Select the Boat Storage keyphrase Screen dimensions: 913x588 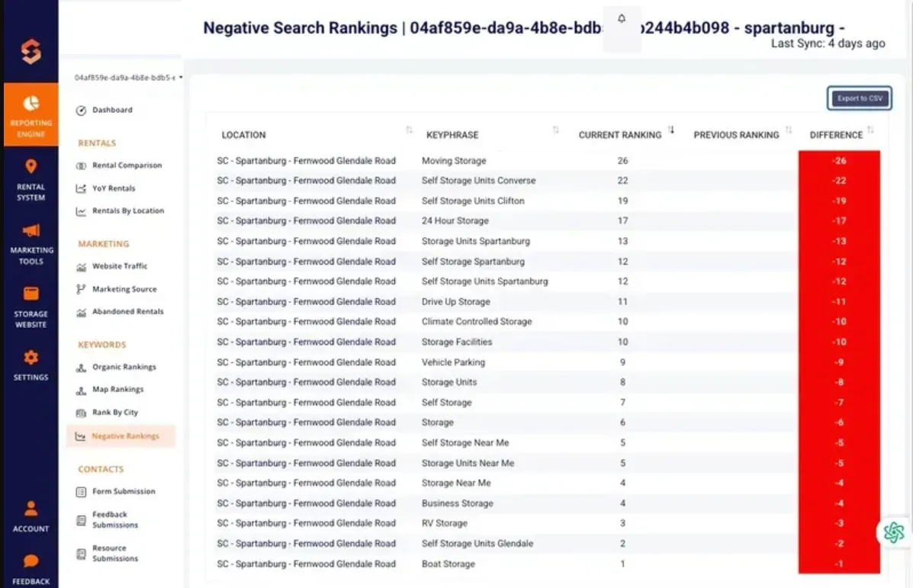tap(448, 564)
